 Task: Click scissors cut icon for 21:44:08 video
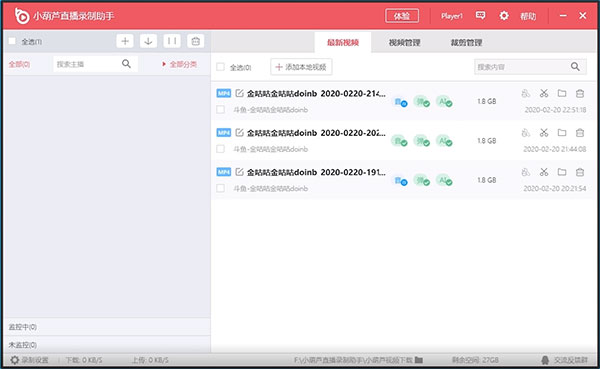point(544,132)
